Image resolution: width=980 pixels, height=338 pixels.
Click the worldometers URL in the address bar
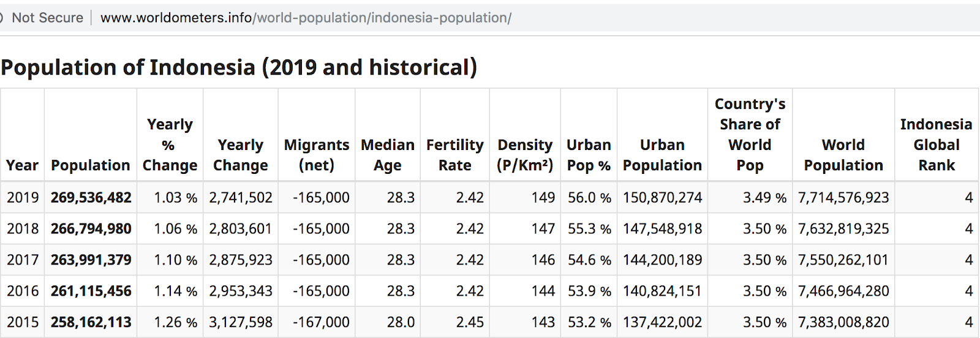306,18
